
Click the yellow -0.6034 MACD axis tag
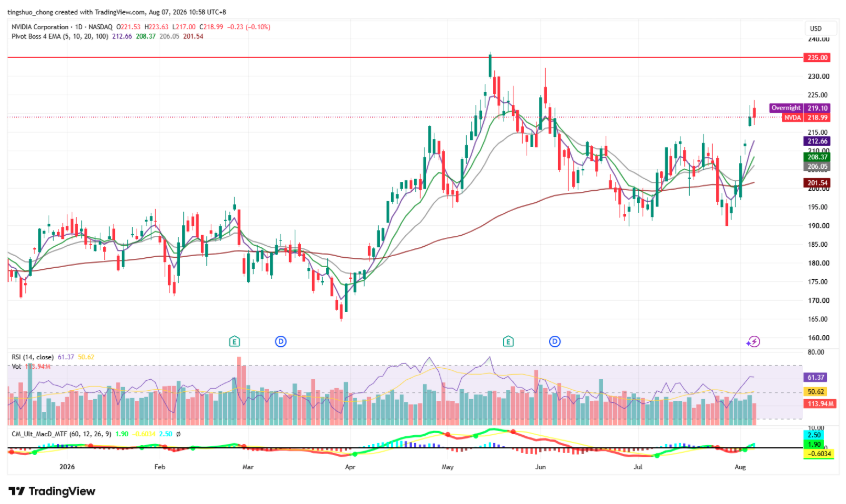point(818,454)
